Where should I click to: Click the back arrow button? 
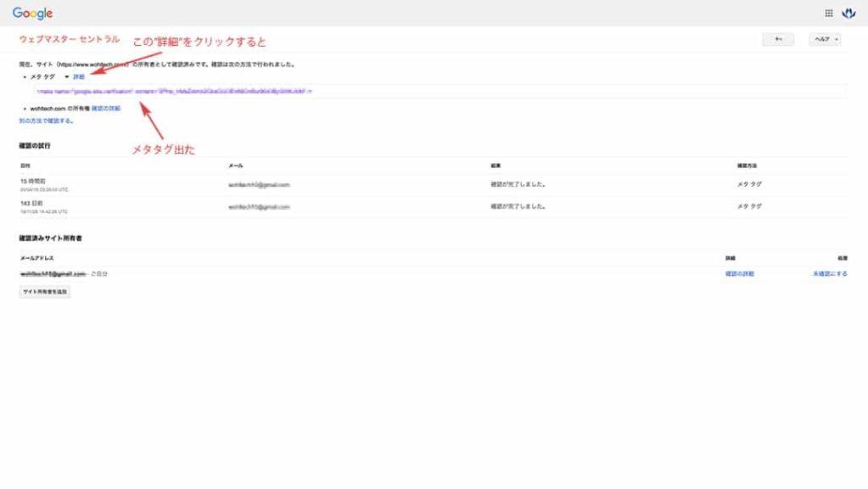coord(778,39)
